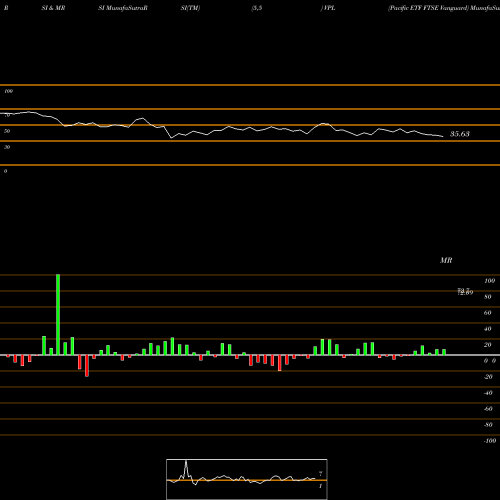Open the mini overview chart thumbnail
This screenshot has width=500, height=500.
[x=247, y=479]
